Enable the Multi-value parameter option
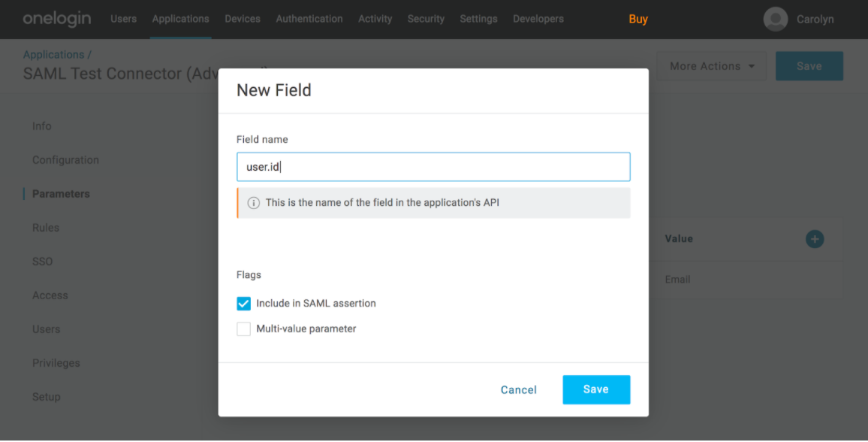 click(x=243, y=328)
